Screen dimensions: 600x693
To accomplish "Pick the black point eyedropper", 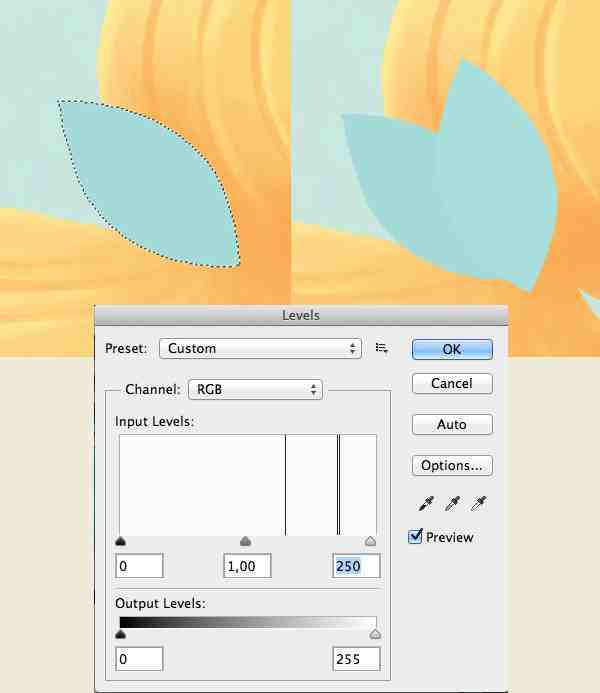I will (x=426, y=503).
